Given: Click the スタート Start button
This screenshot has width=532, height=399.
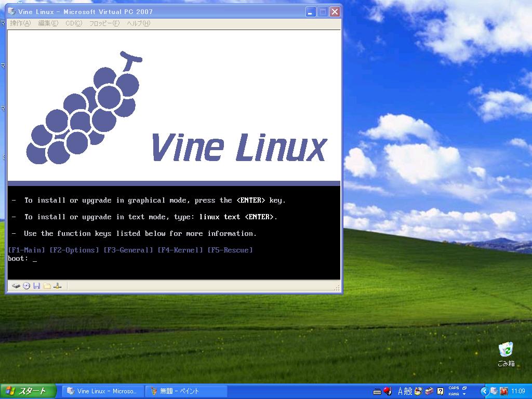Looking at the screenshot, I should tap(28, 391).
